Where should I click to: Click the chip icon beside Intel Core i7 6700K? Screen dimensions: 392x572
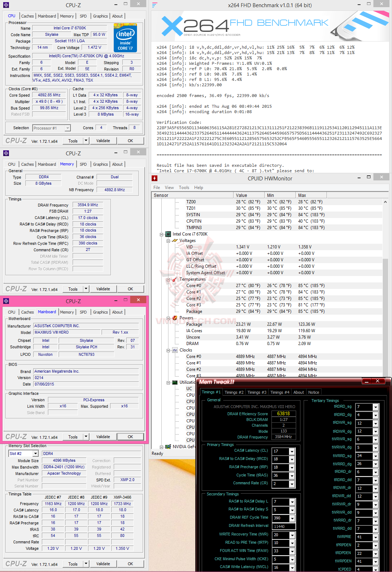tap(168, 234)
